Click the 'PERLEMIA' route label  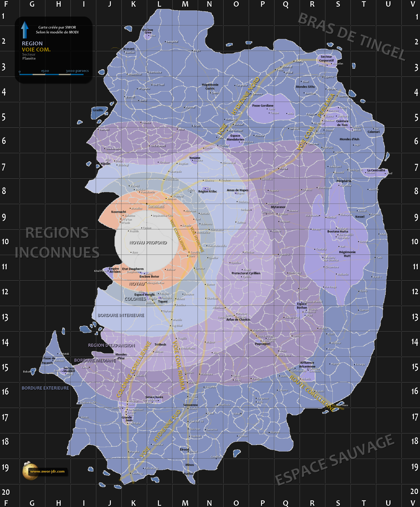[326, 105]
